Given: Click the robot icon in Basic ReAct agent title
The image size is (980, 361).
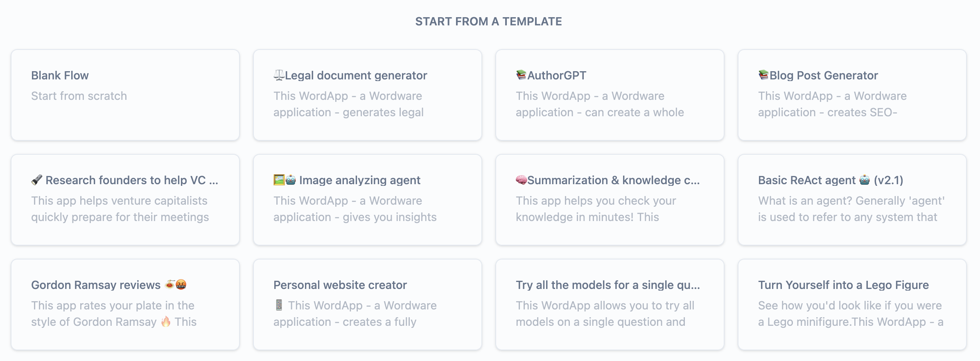Looking at the screenshot, I should click(863, 180).
